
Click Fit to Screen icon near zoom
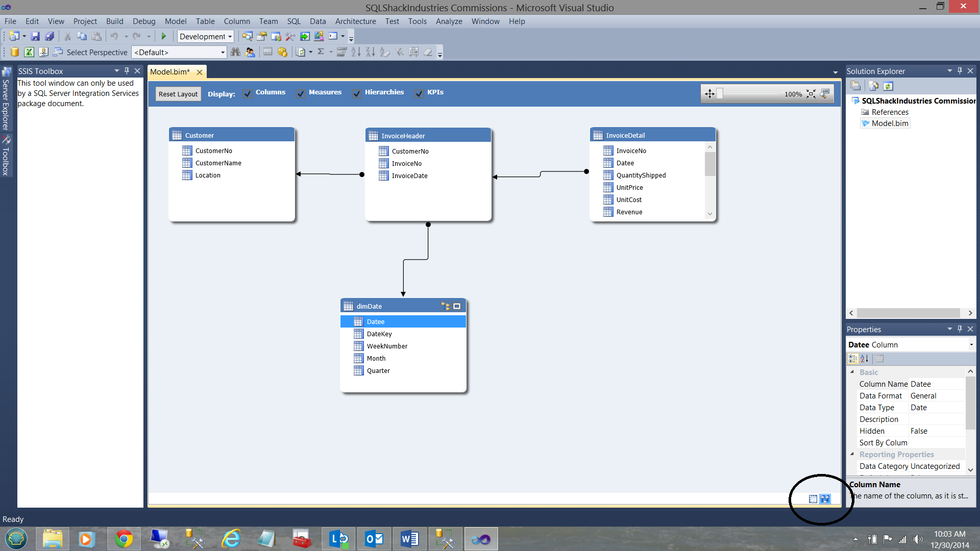811,94
